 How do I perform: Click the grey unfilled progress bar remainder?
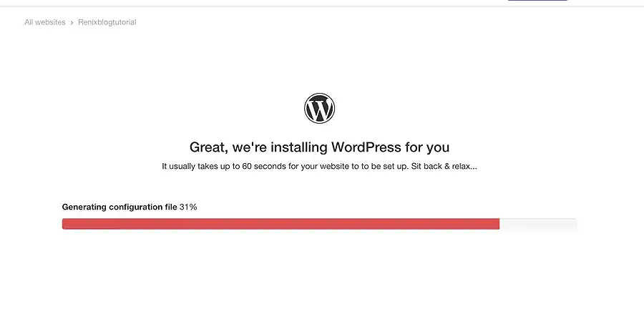538,224
